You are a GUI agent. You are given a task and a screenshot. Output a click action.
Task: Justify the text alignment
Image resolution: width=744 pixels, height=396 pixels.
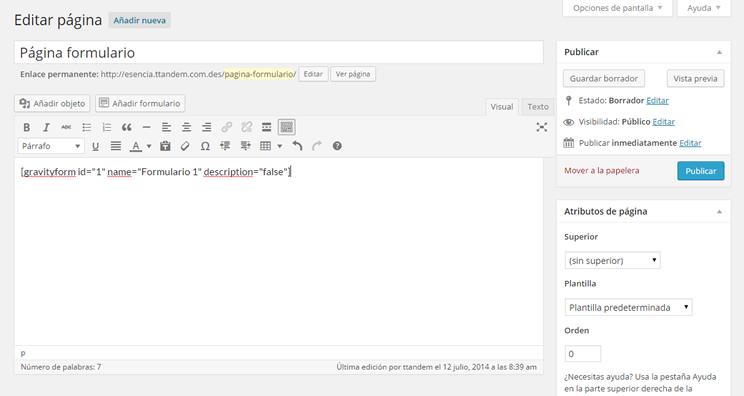coord(115,146)
